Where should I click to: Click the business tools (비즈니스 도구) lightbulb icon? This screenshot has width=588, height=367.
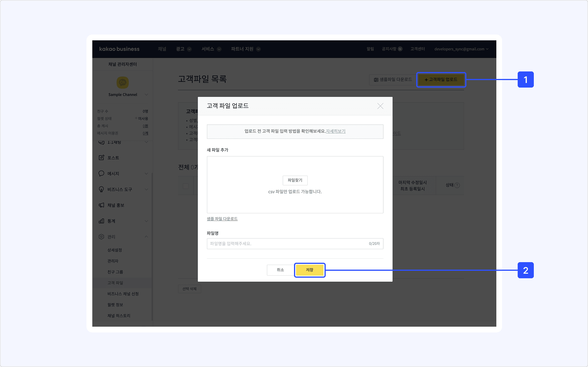[101, 189]
